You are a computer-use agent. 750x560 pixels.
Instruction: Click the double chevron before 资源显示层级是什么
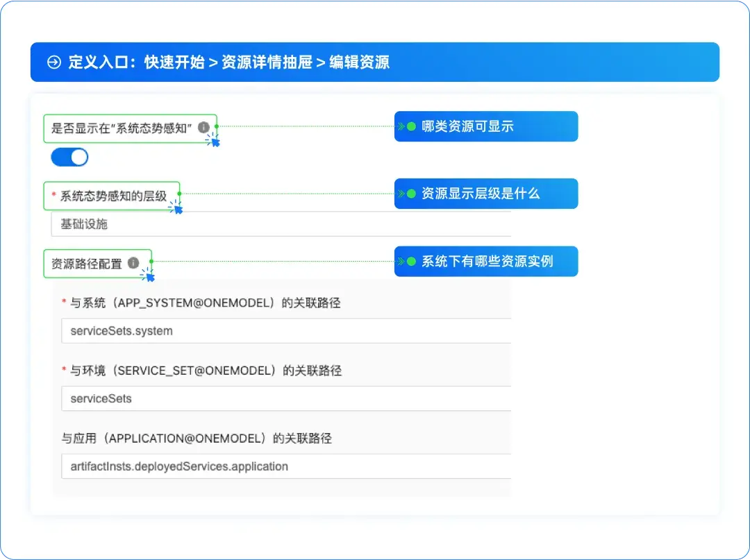pyautogui.click(x=401, y=192)
